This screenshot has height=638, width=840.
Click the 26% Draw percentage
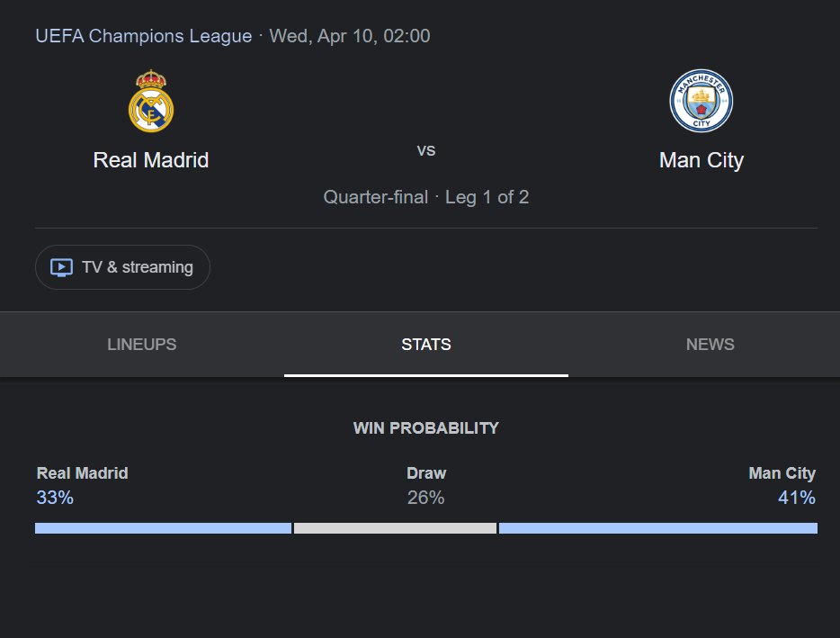(426, 498)
